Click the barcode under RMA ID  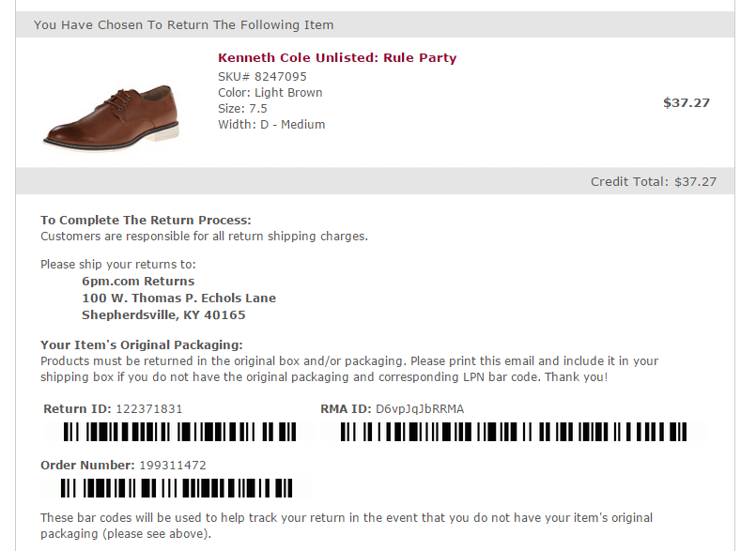coord(514,432)
